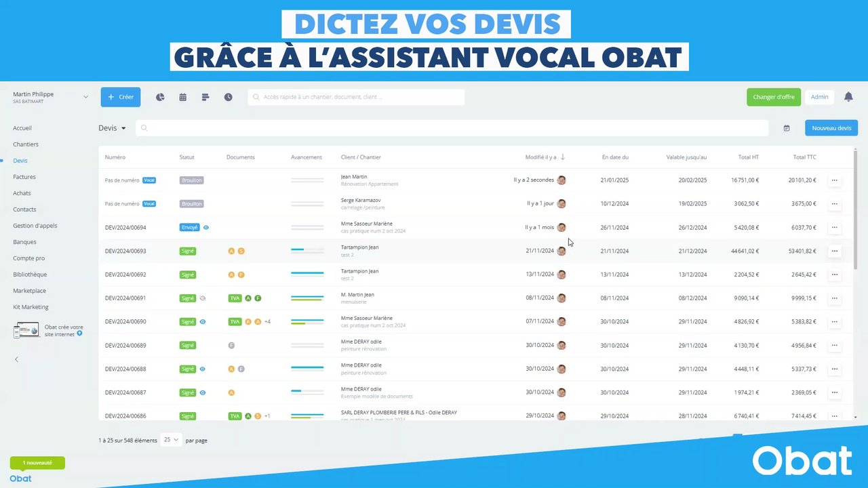Click the TVA badge of DEV/2024/00691
868x488 pixels.
coord(235,298)
